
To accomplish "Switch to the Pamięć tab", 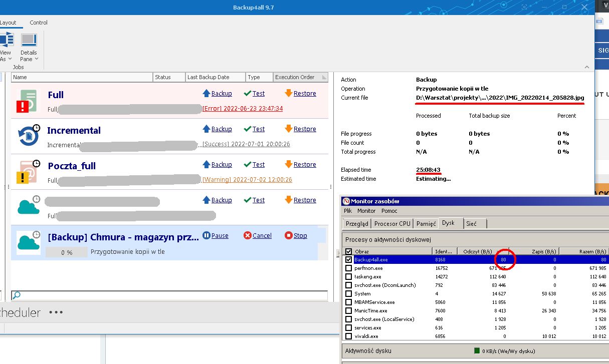I will coord(426,223).
